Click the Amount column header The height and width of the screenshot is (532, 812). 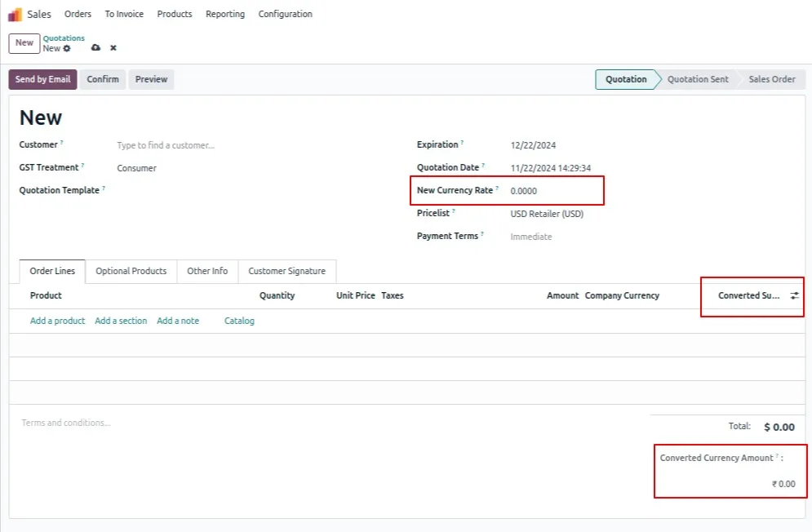point(562,295)
